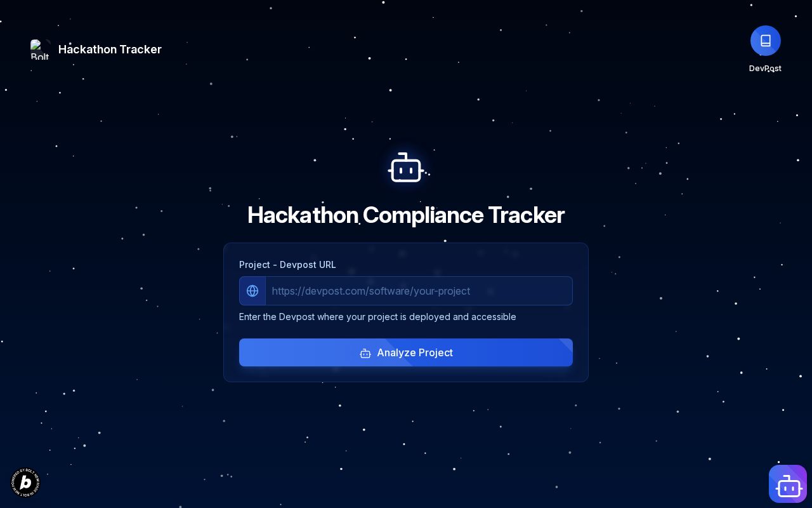Click the Hackathon Compliance Tracker heading

pos(406,215)
